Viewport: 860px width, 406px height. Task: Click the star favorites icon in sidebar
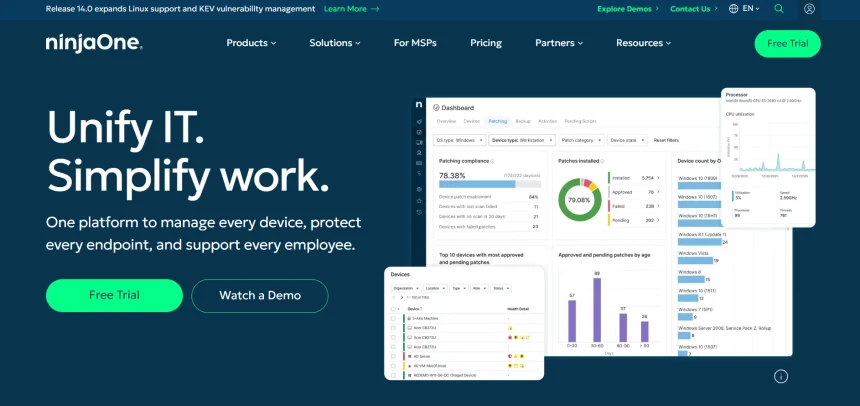tap(419, 201)
